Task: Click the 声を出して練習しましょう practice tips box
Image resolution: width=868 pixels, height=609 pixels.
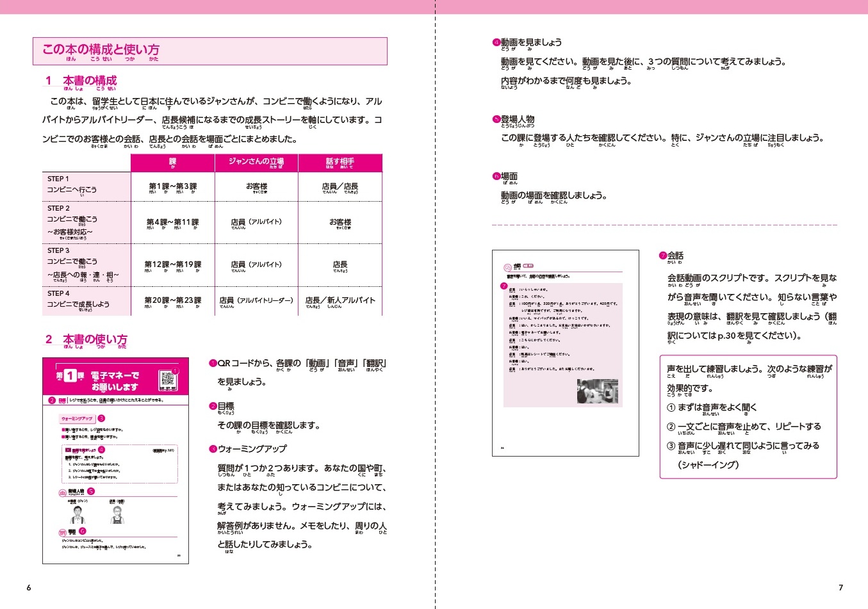Action: [748, 416]
